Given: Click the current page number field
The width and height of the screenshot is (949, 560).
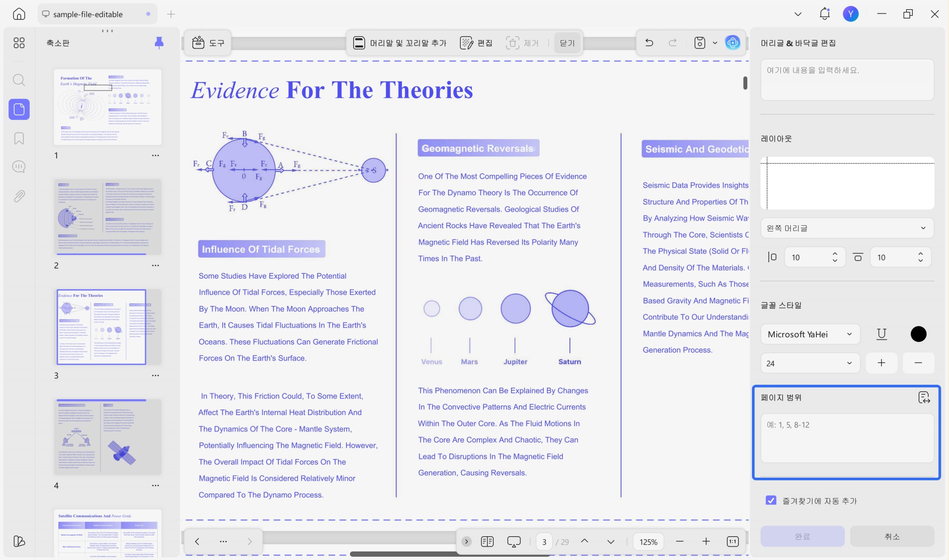Looking at the screenshot, I should tap(544, 542).
